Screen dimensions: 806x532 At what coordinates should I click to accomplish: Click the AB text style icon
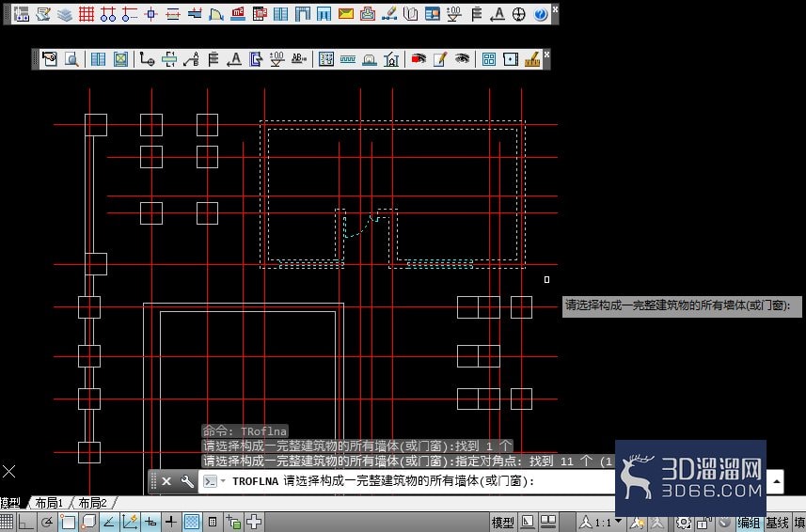point(299,59)
